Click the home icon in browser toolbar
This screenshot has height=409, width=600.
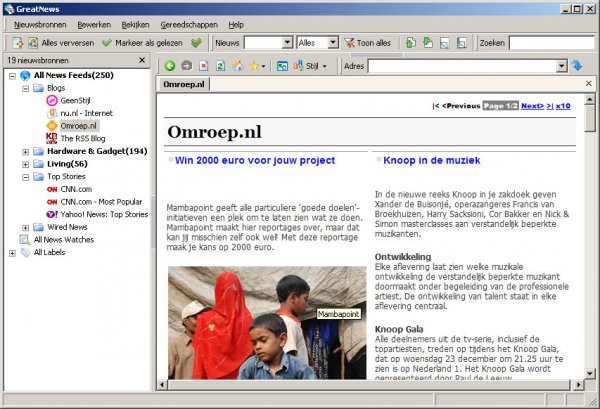click(x=238, y=66)
